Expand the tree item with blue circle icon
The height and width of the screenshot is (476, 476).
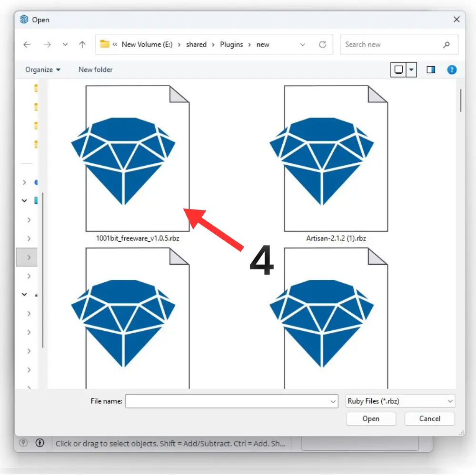25,182
